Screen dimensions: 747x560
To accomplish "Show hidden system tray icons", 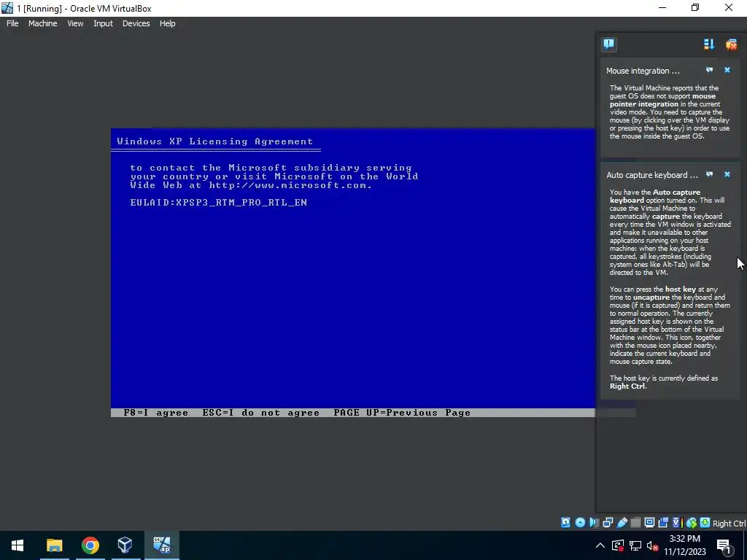I will pyautogui.click(x=600, y=545).
